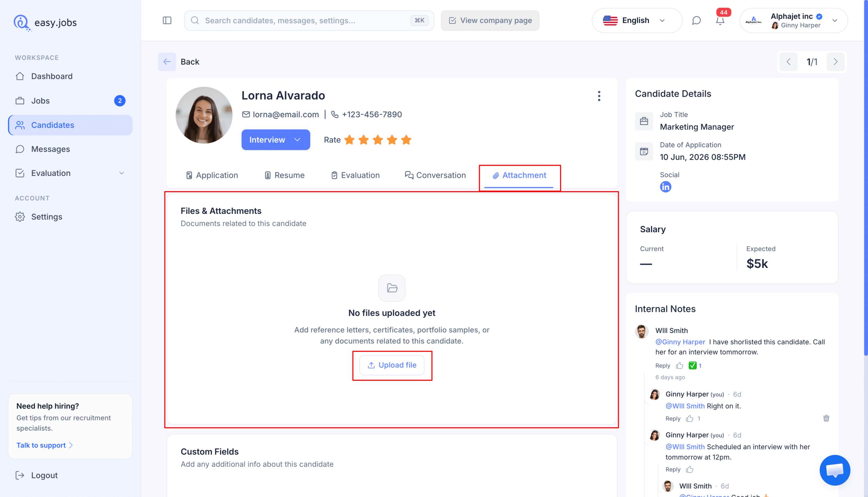Open the Conversation tab
Viewport: 868px width, 497px height.
pos(435,175)
